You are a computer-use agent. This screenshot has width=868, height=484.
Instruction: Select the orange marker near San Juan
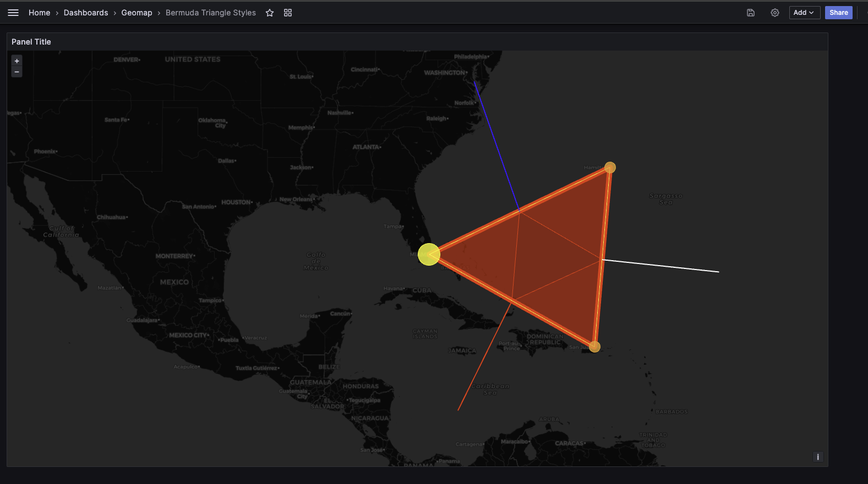[594, 346]
